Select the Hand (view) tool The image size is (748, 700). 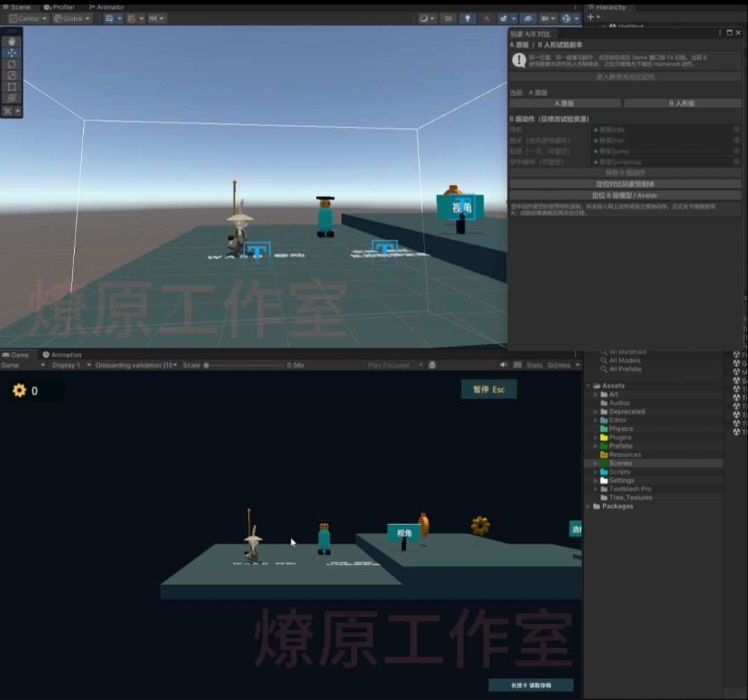[x=12, y=42]
